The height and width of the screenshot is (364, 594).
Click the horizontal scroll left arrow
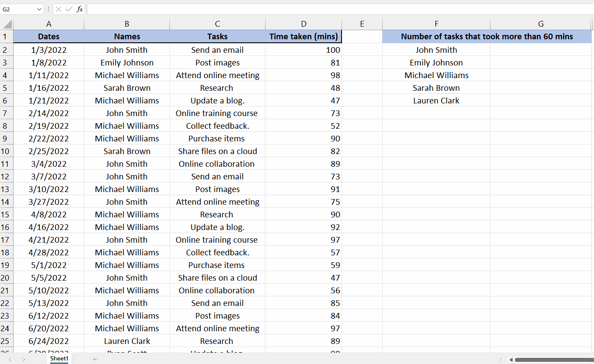[511, 360]
